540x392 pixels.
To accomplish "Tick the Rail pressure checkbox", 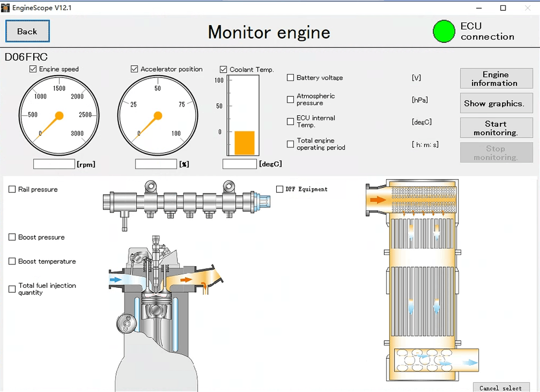I will 12,190.
